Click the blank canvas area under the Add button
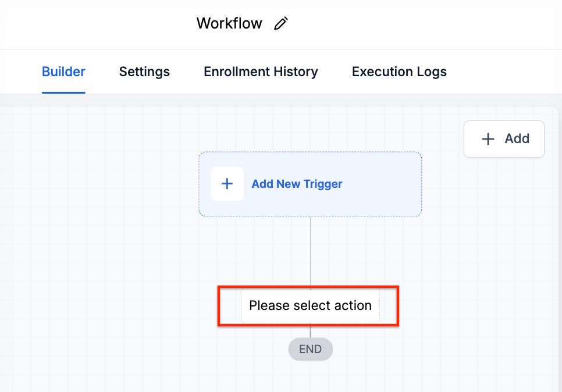This screenshot has width=562, height=392. point(503,233)
